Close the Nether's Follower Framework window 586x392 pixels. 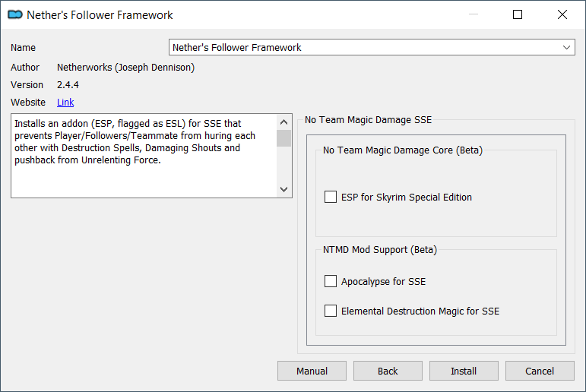pyautogui.click(x=562, y=14)
